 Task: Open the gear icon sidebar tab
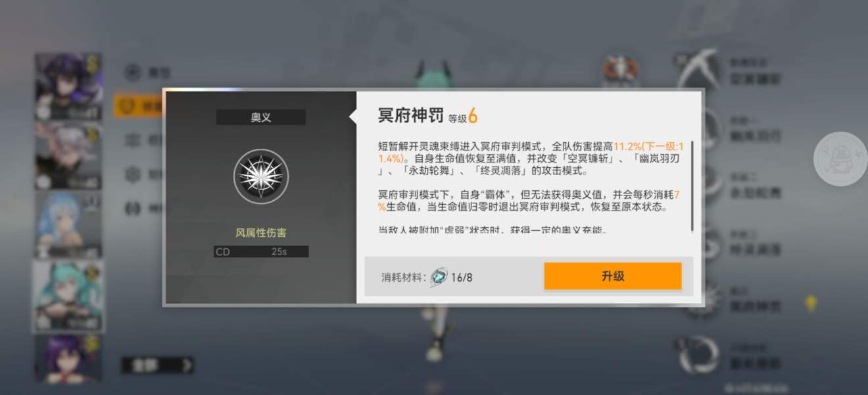[133, 174]
